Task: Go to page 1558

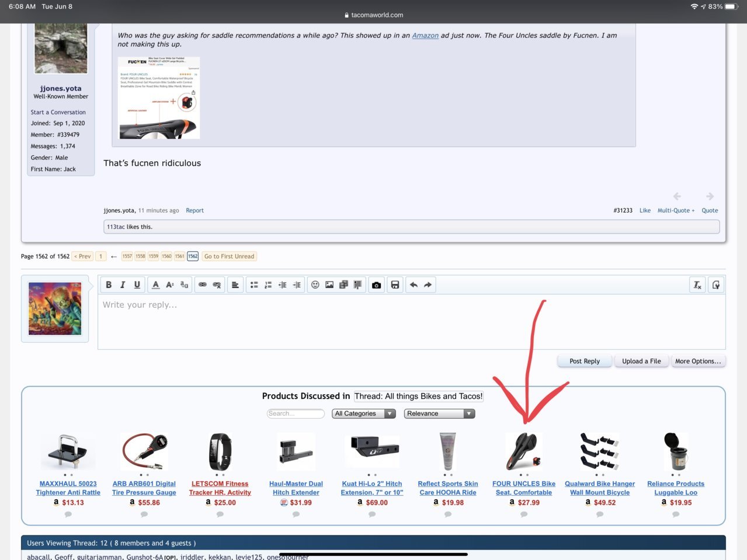Action: [140, 256]
